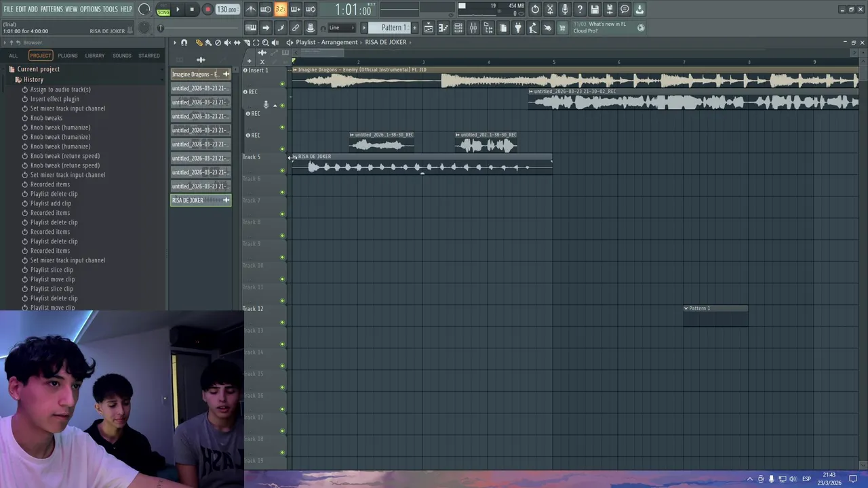Click the Record transport button

208,9
